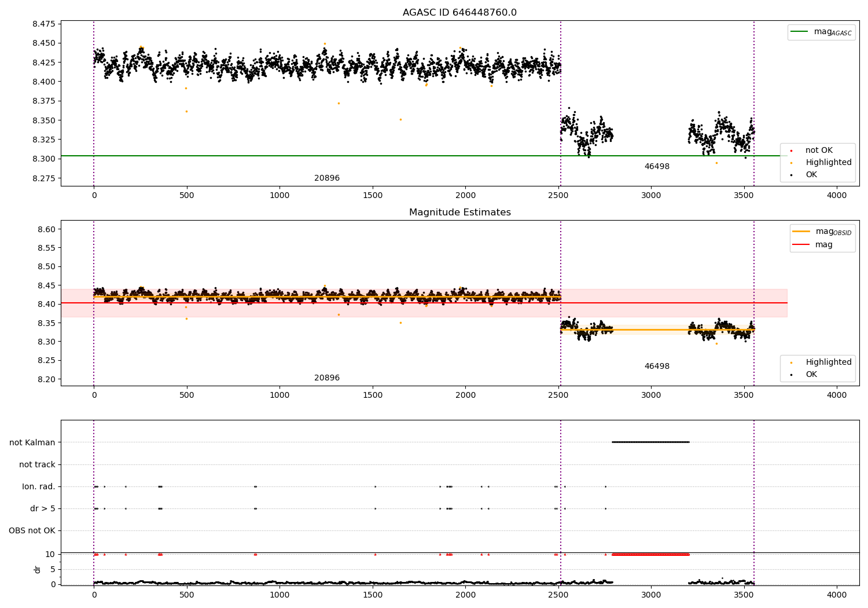Viewport: 868px width, 608px height.
Task: Click the 8.20 tick on middle plot y-axis
Action: [46, 379]
